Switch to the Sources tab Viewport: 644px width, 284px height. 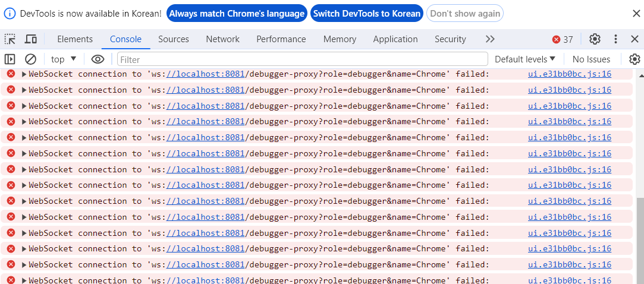(173, 39)
